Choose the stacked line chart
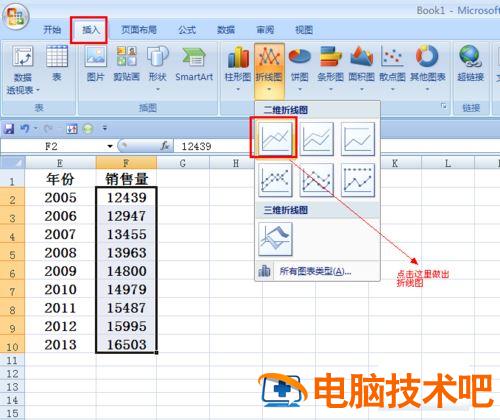Image resolution: width=500 pixels, height=420 pixels. (x=316, y=139)
